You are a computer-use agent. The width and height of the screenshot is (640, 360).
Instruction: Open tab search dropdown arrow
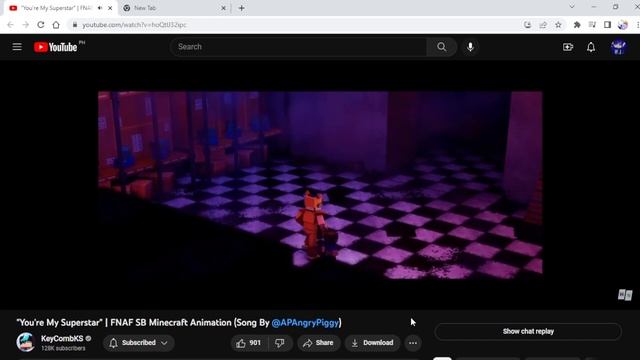[x=572, y=7]
